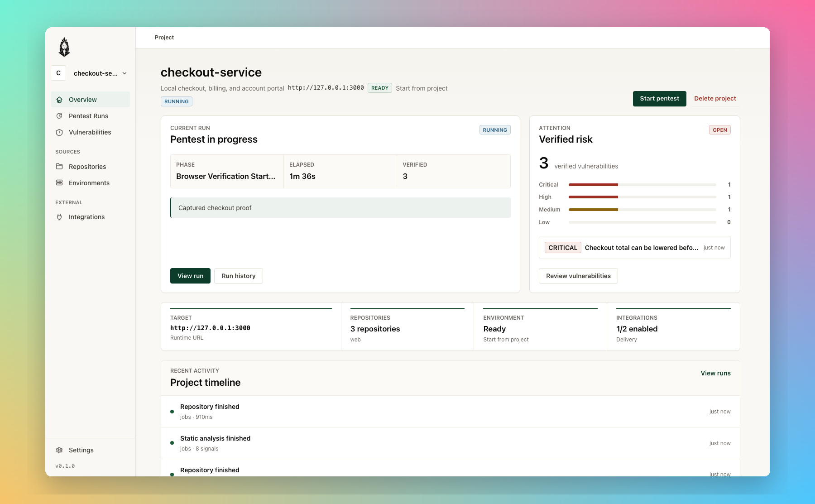Open the Critical checkout total finding
Image resolution: width=815 pixels, height=504 pixels.
coord(634,248)
